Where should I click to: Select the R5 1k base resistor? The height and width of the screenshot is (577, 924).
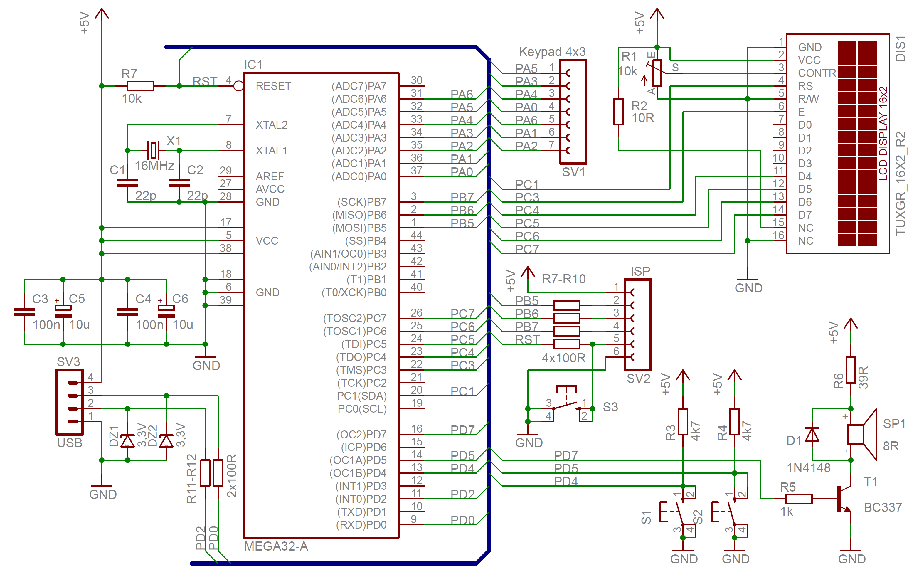tap(799, 499)
